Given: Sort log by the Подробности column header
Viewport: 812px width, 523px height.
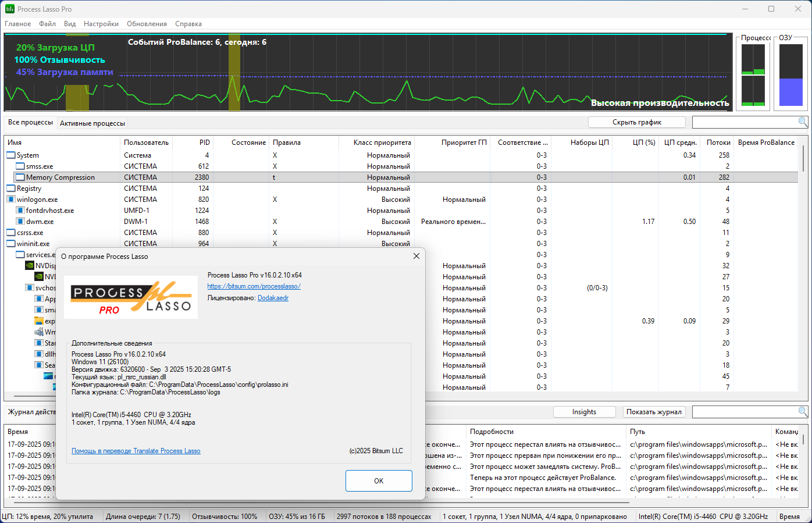Looking at the screenshot, I should 547,432.
